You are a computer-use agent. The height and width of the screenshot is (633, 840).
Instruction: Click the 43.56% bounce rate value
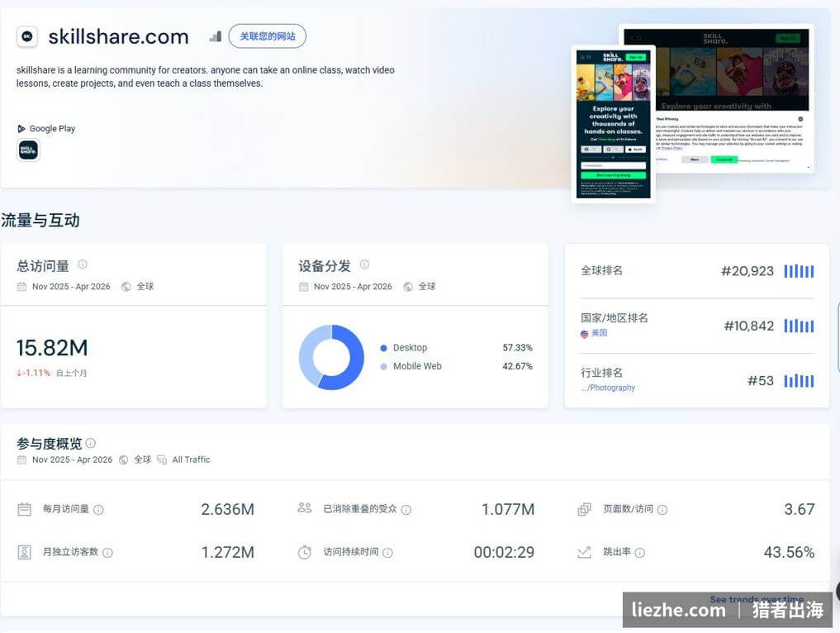[x=789, y=552]
